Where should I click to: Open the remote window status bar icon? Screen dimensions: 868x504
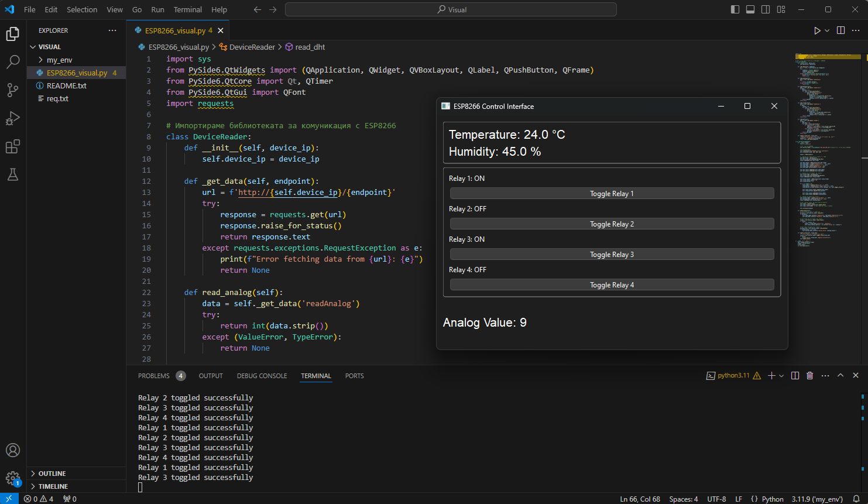tap(9, 499)
